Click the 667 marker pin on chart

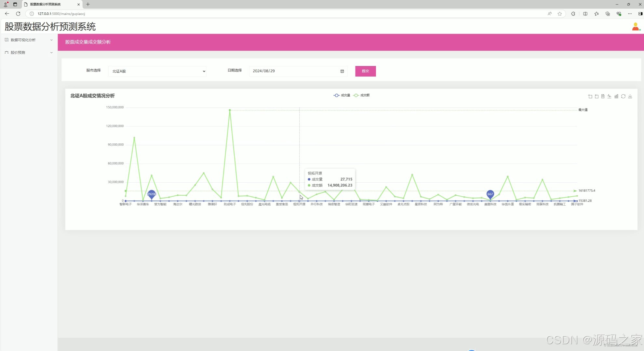[x=490, y=194]
